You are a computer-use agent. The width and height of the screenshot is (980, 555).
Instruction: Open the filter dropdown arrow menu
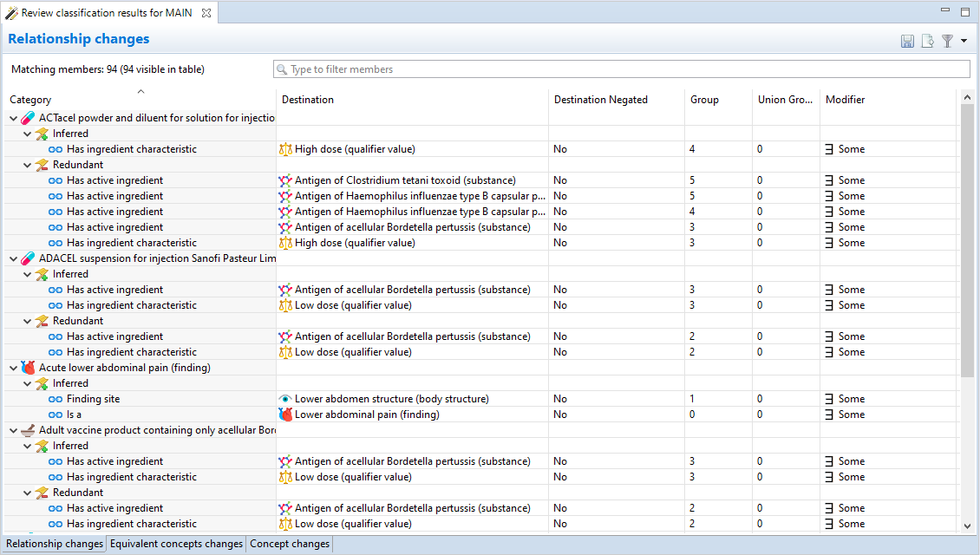(x=964, y=42)
